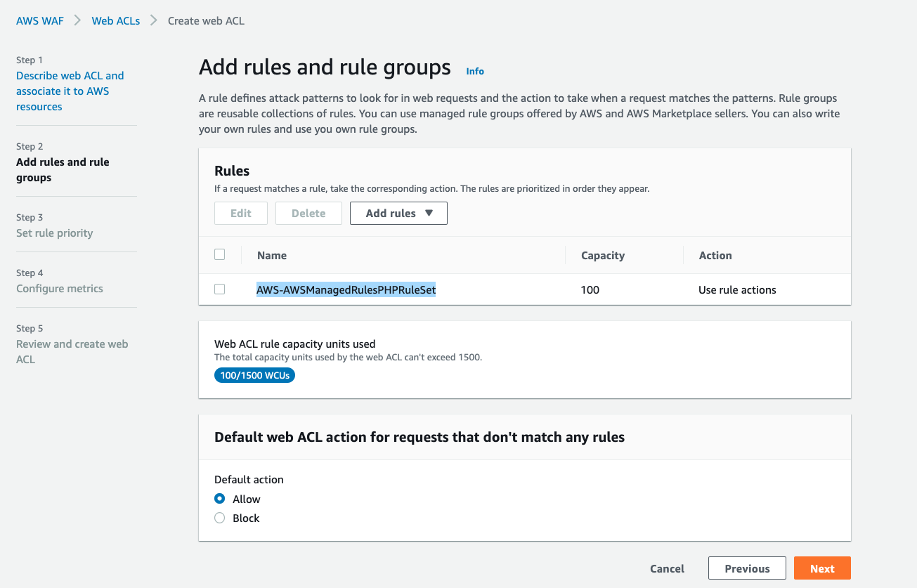917x588 pixels.
Task: Open the Info link beside the heading
Action: tap(475, 71)
